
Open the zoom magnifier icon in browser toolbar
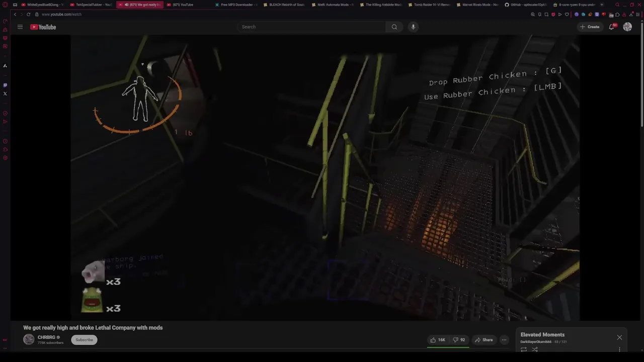tap(533, 15)
